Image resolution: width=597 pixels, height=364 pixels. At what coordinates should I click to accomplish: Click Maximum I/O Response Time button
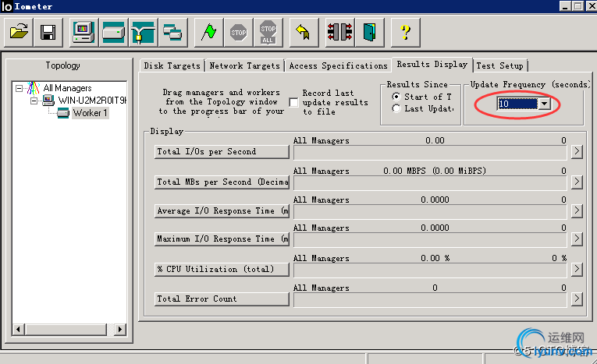[x=222, y=239]
